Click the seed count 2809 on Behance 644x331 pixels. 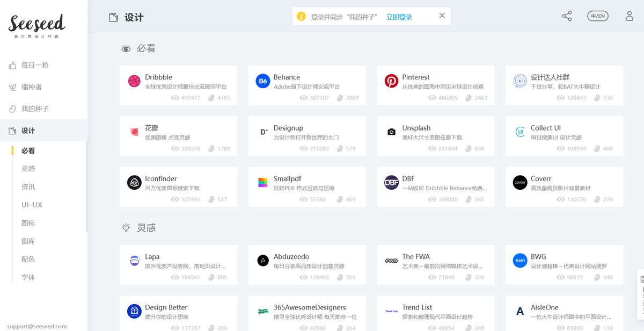(352, 98)
